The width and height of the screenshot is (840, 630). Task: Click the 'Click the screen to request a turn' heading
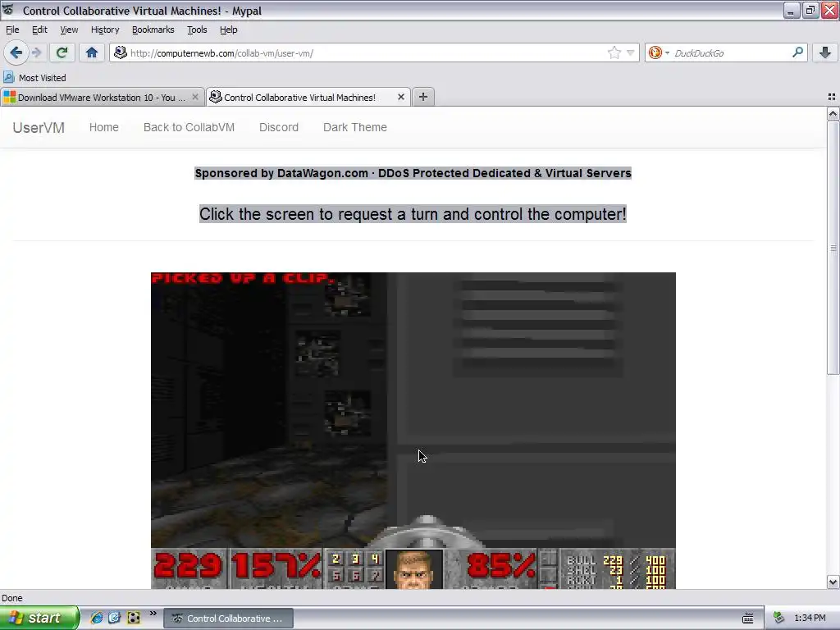[413, 214]
